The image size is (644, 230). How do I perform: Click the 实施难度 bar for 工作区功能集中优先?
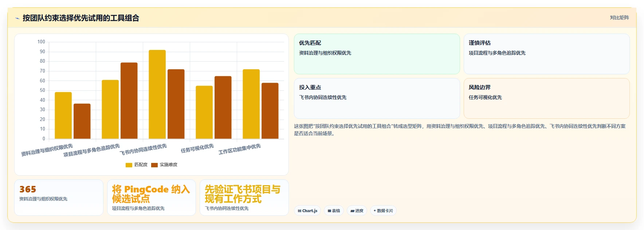[x=270, y=111]
